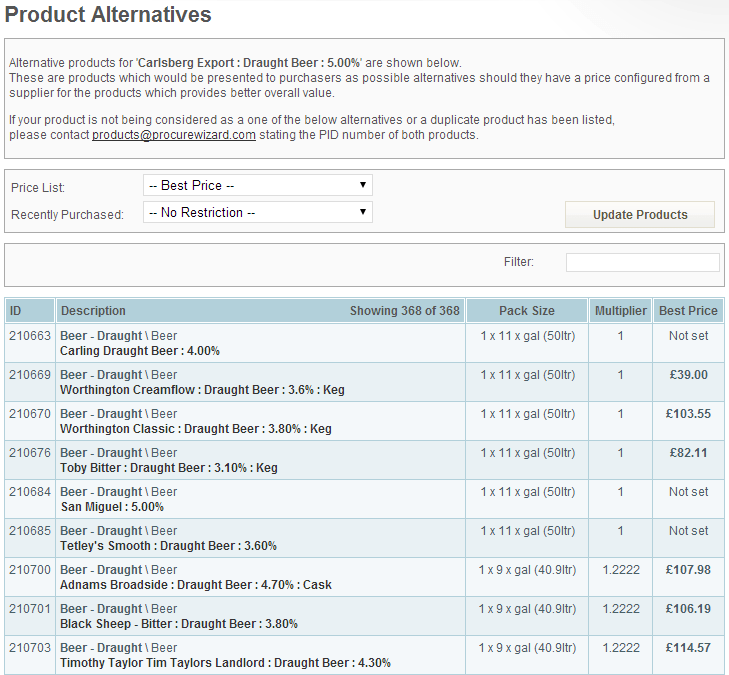This screenshot has height=675, width=729.
Task: Select product ID 210703
Action: (30, 648)
